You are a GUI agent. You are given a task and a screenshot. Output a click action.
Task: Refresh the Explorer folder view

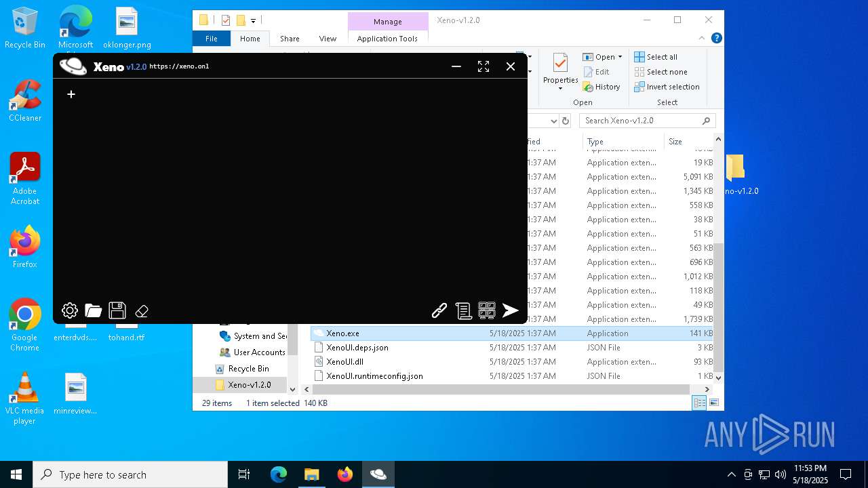pos(566,121)
